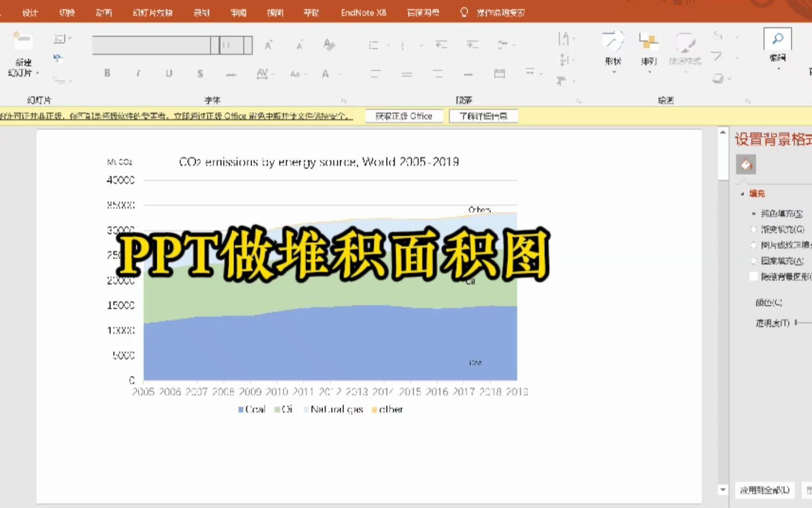Click the transparency slider track
The image size is (812, 508).
[804, 322]
